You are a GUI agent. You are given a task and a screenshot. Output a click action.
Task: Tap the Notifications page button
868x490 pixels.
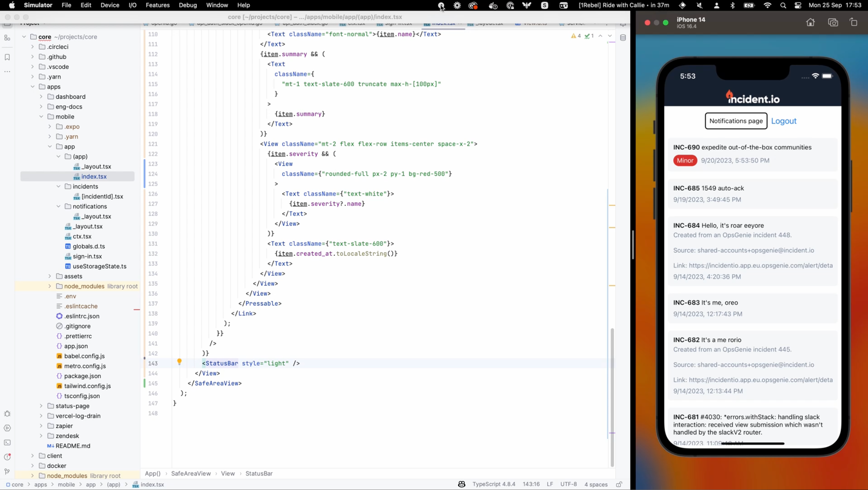pyautogui.click(x=736, y=121)
